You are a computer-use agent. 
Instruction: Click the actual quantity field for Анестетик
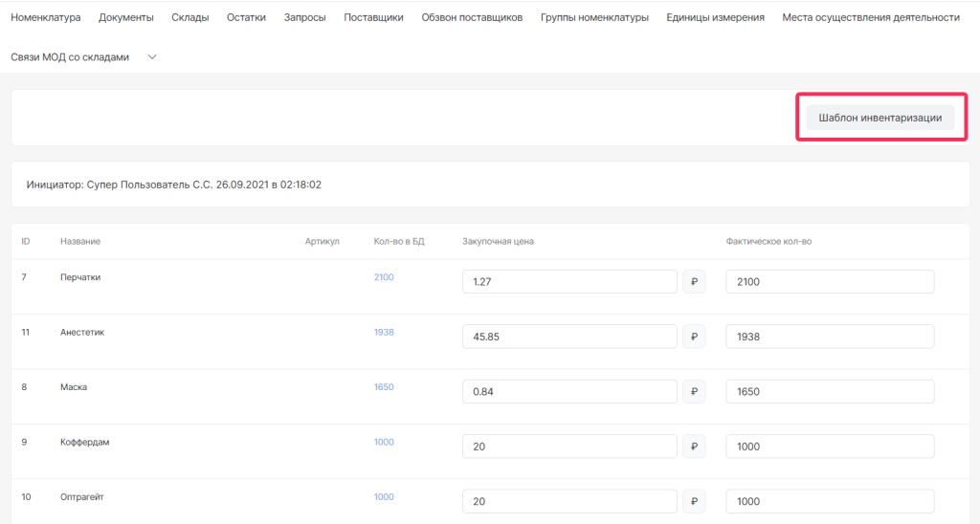coord(830,337)
